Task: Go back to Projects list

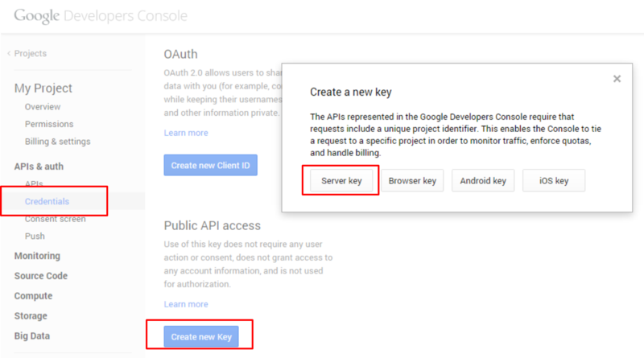Action: coord(27,54)
